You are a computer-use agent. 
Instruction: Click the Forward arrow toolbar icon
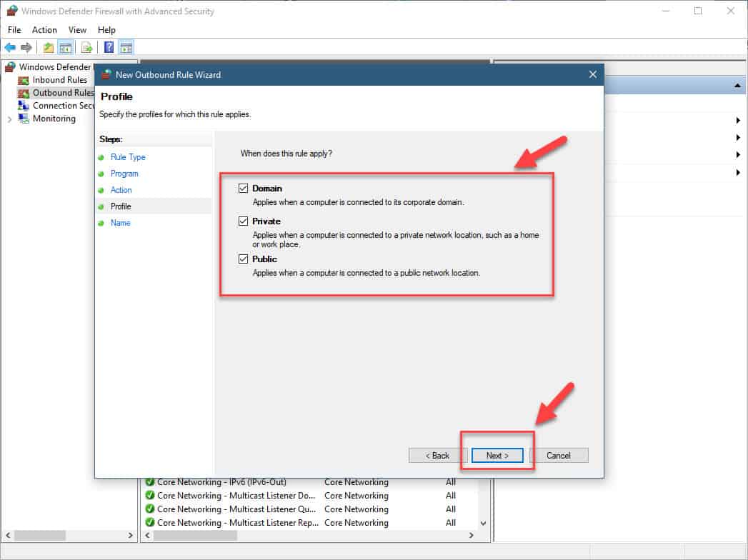pos(26,47)
